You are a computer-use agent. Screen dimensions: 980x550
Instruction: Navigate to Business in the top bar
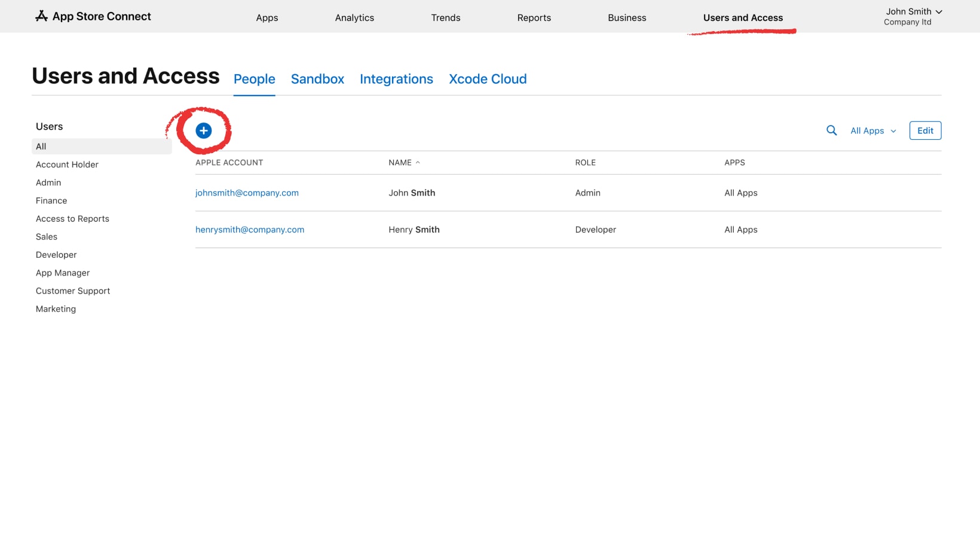pyautogui.click(x=627, y=18)
